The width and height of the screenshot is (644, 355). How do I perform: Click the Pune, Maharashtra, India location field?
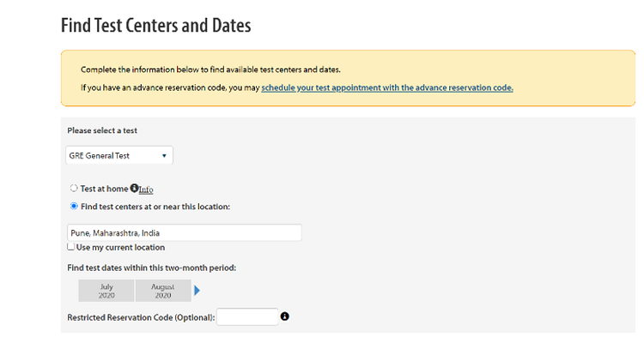click(x=184, y=232)
